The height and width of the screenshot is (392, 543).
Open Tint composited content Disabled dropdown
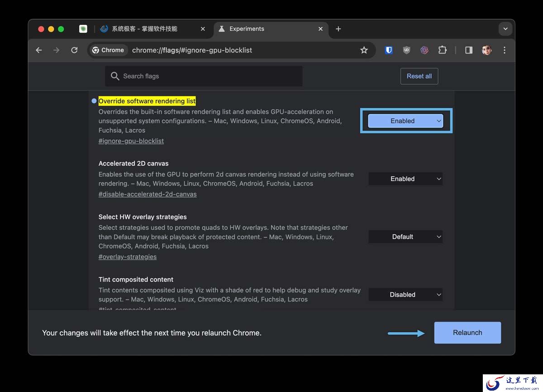(x=405, y=295)
